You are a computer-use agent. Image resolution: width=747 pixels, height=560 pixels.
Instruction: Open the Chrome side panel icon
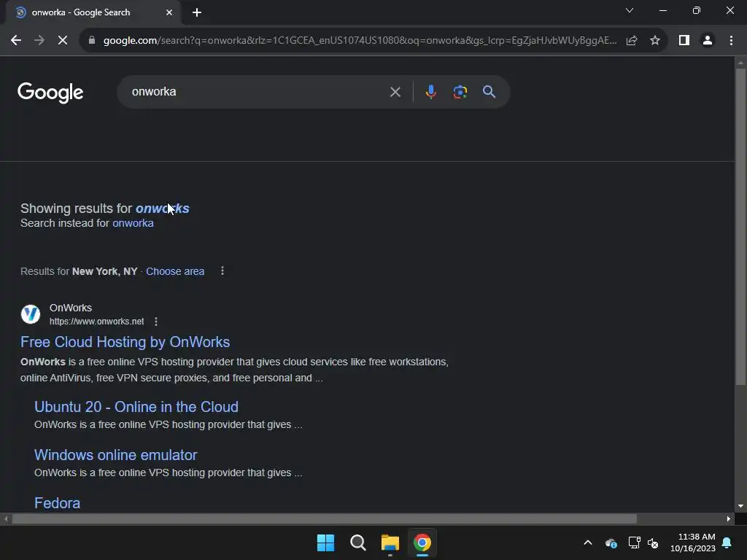(x=684, y=41)
